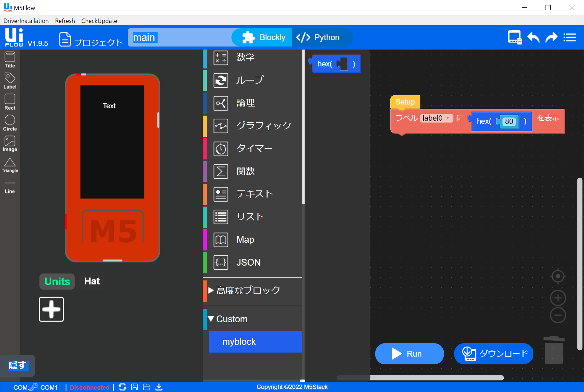The height and width of the screenshot is (392, 584).
Task: Open the 論理 logic block category
Action: click(x=252, y=103)
